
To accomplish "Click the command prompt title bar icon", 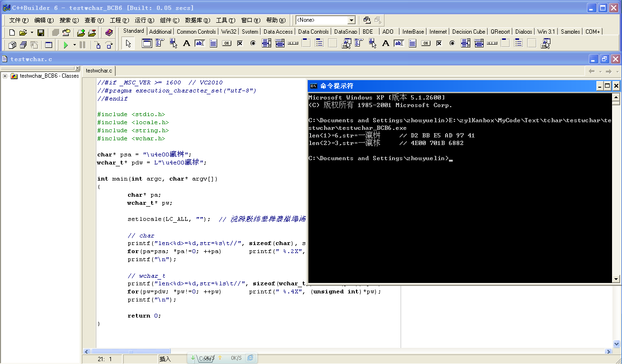I will [x=313, y=86].
